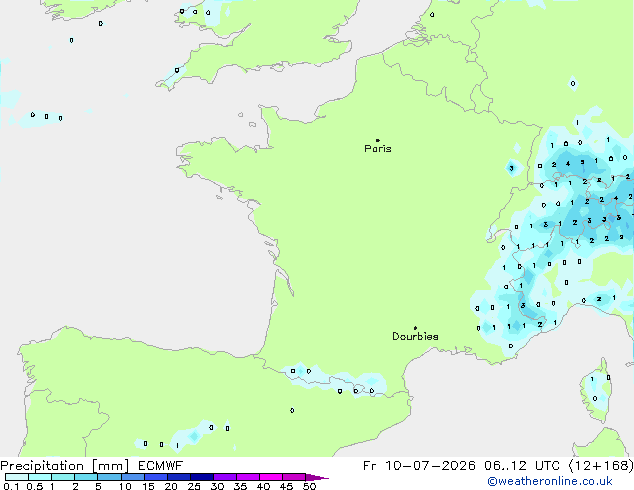634x490 pixels.
Task: Click the legend value '20'
Action: pyautogui.click(x=171, y=486)
